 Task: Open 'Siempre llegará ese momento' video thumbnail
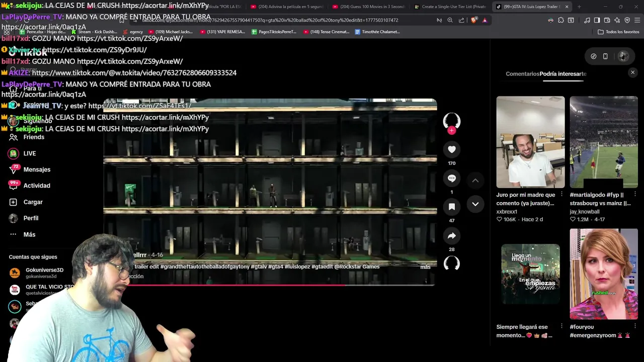[530, 274]
